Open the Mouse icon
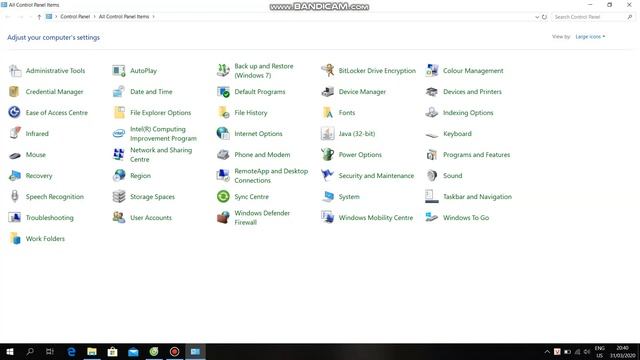The height and width of the screenshot is (360, 640). click(15, 155)
